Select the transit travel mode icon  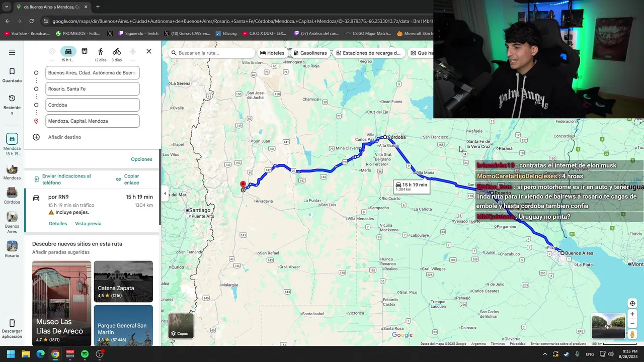pyautogui.click(x=85, y=51)
